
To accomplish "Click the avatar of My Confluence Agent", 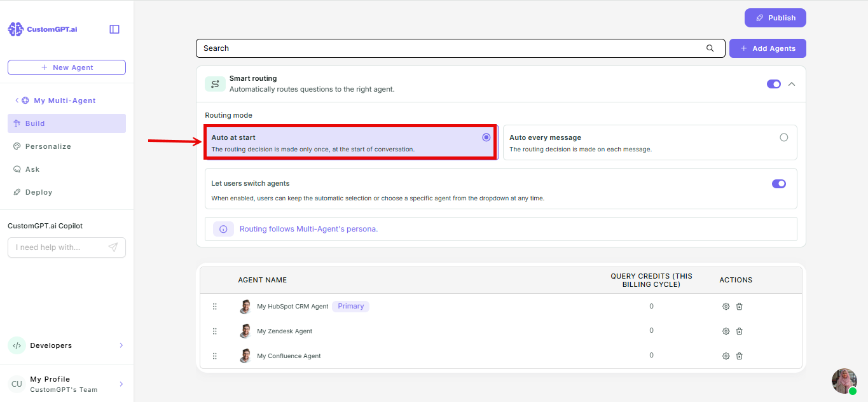I will pyautogui.click(x=245, y=356).
